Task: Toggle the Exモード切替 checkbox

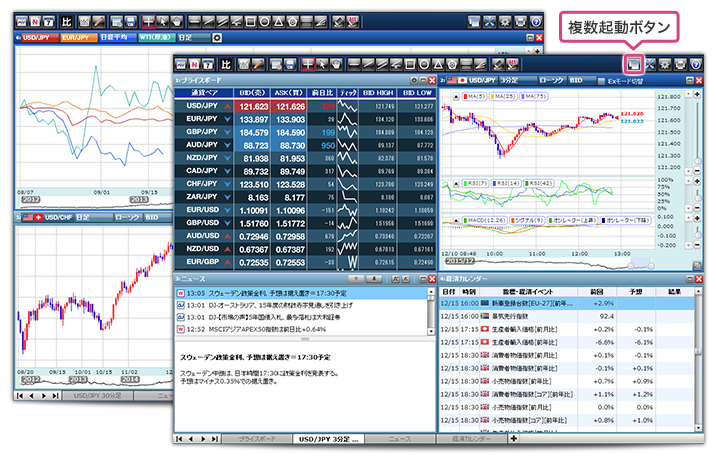Action: point(601,81)
